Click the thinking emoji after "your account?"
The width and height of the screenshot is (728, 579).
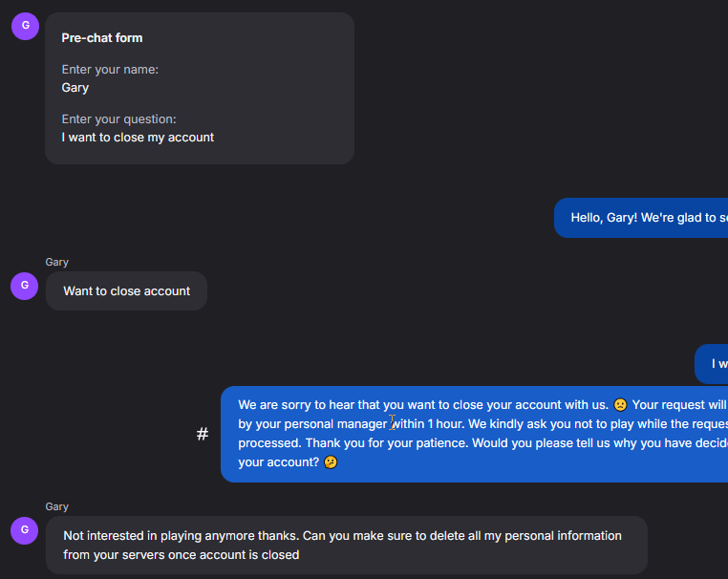coord(331,462)
